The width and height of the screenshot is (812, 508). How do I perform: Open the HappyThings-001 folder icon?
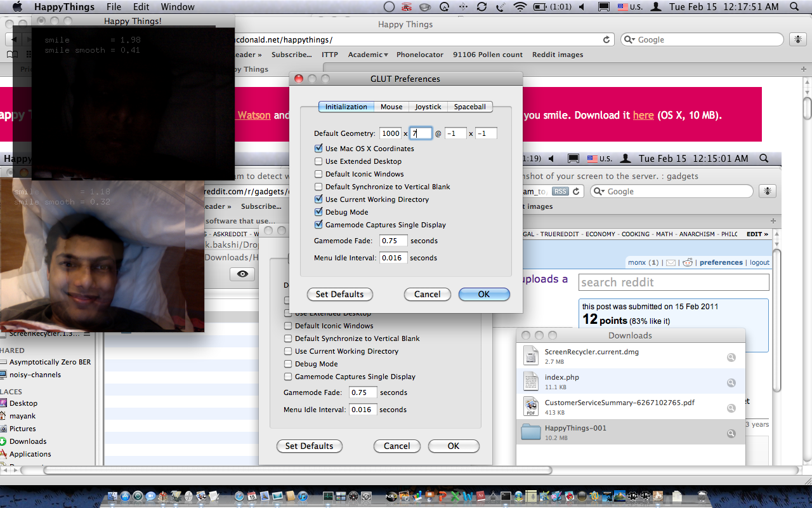coord(530,433)
